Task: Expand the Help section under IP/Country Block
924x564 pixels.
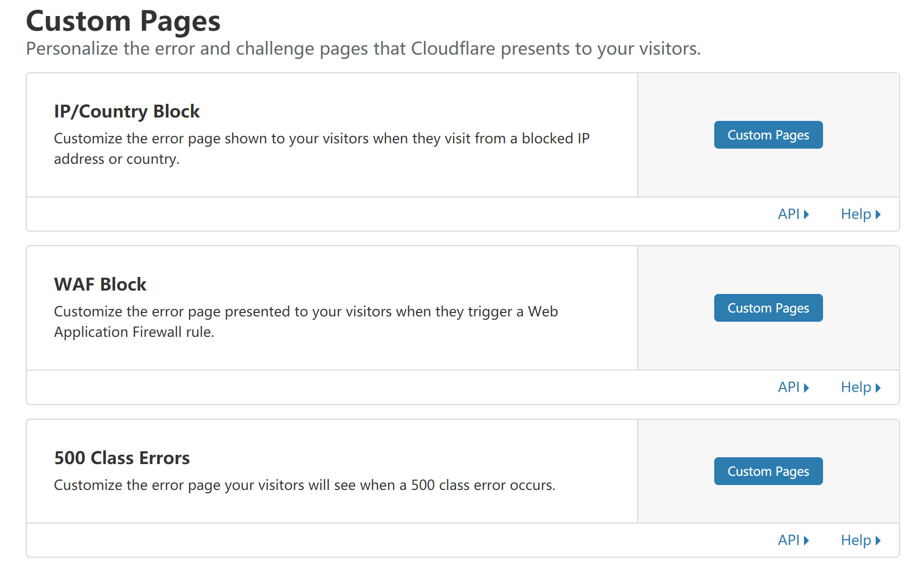Action: point(861,214)
